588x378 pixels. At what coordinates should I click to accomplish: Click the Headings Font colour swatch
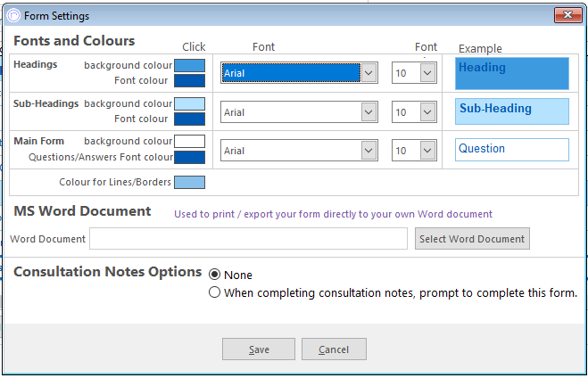coord(189,80)
